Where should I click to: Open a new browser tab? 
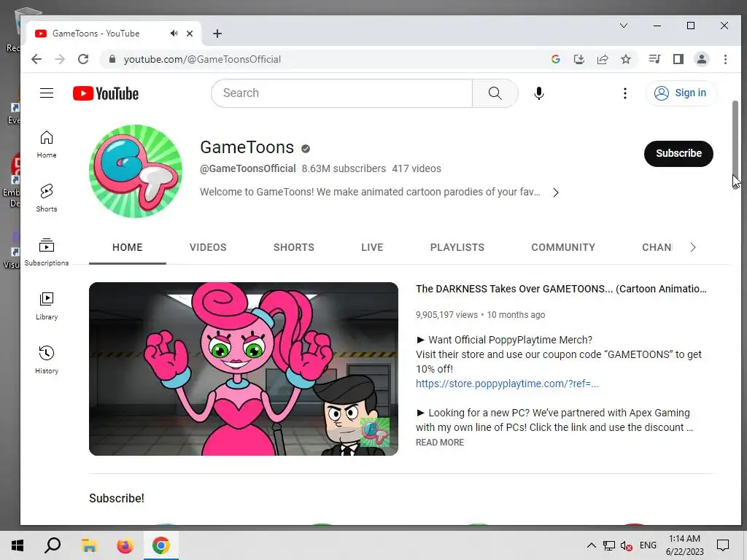217,34
